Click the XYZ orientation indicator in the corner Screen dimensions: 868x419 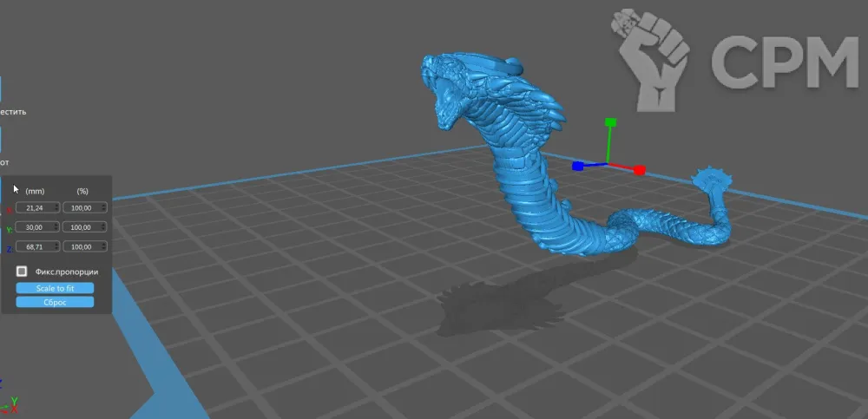click(x=9, y=401)
